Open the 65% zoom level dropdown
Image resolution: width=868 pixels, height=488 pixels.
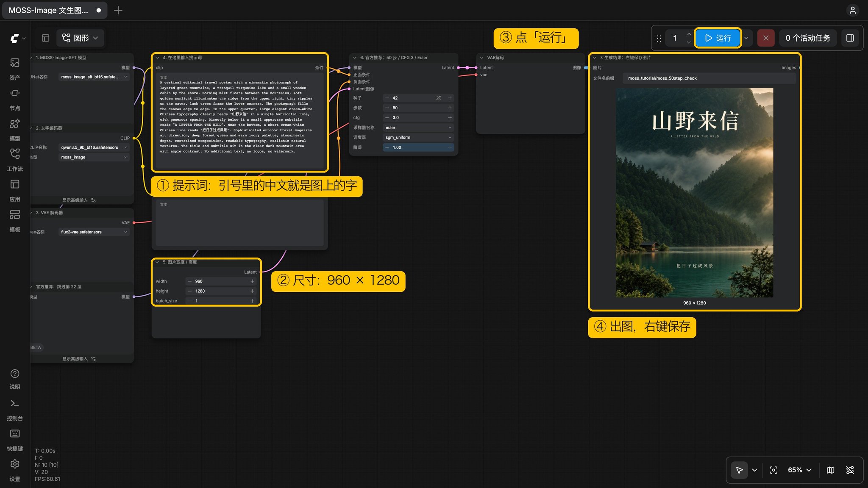point(799,470)
